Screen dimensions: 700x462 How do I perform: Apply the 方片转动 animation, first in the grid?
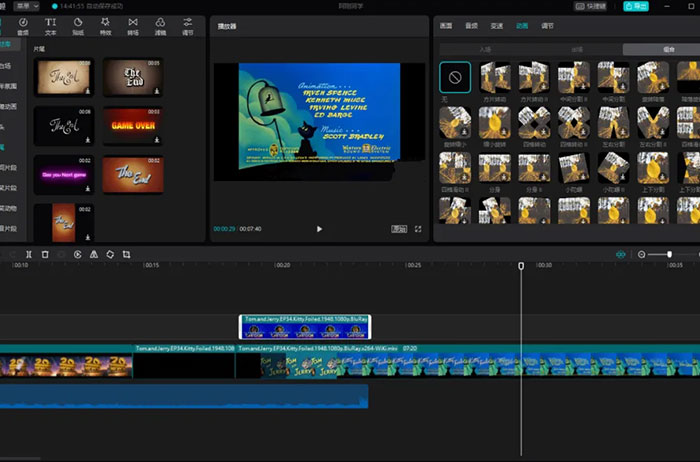pos(495,77)
